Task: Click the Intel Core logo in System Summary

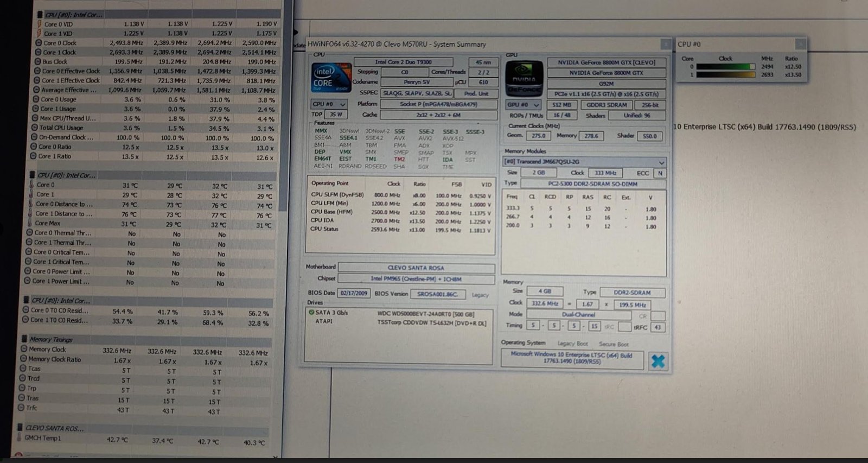Action: click(x=331, y=77)
